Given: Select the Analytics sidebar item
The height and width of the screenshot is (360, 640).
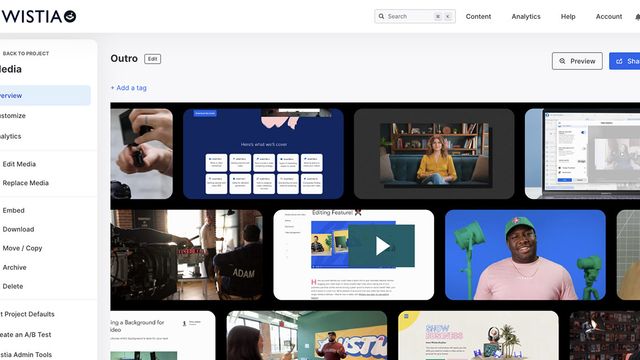Looking at the screenshot, I should pos(11,136).
